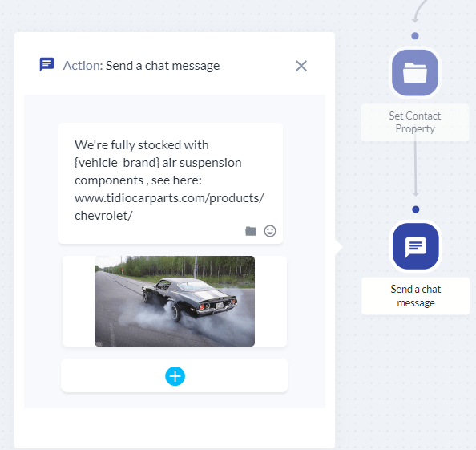Click the {vehicle_brand} variable in message text
Viewport: 476px width, 450px height.
coord(117,163)
